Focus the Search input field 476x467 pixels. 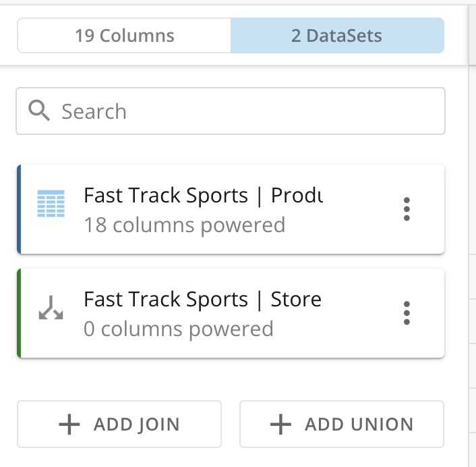(x=243, y=111)
